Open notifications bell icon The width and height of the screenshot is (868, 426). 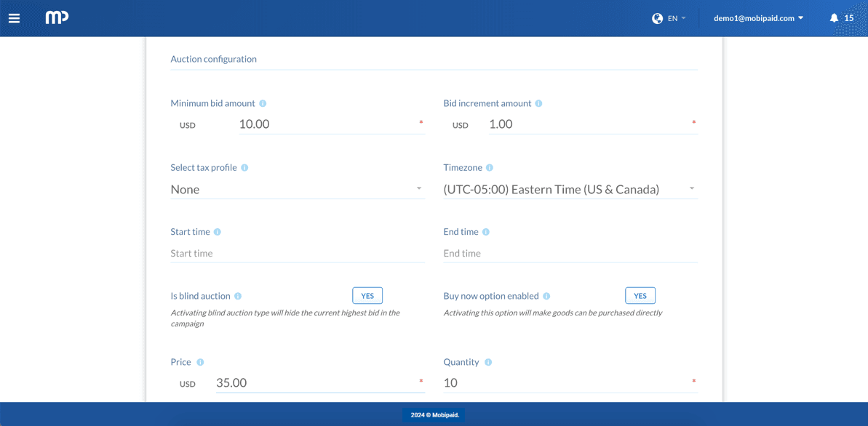834,18
